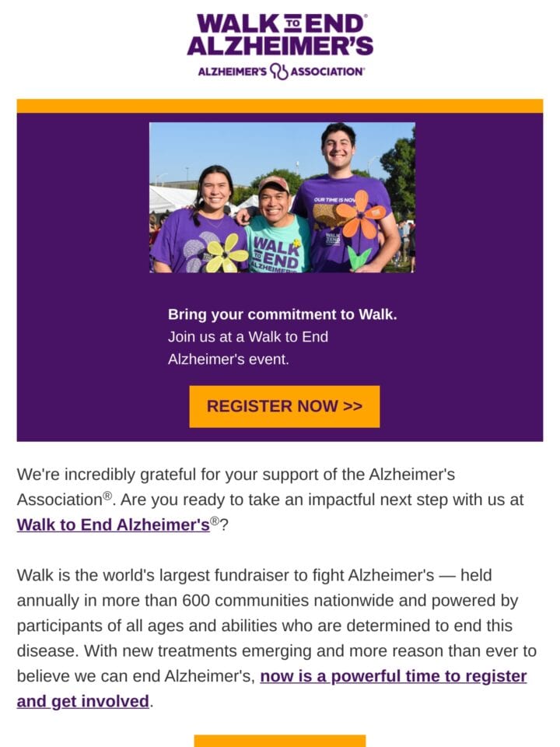Image resolution: width=560 pixels, height=747 pixels.
Task: Click the 'ALZHEIMER'S' wordmark left of emblem
Action: tap(233, 72)
